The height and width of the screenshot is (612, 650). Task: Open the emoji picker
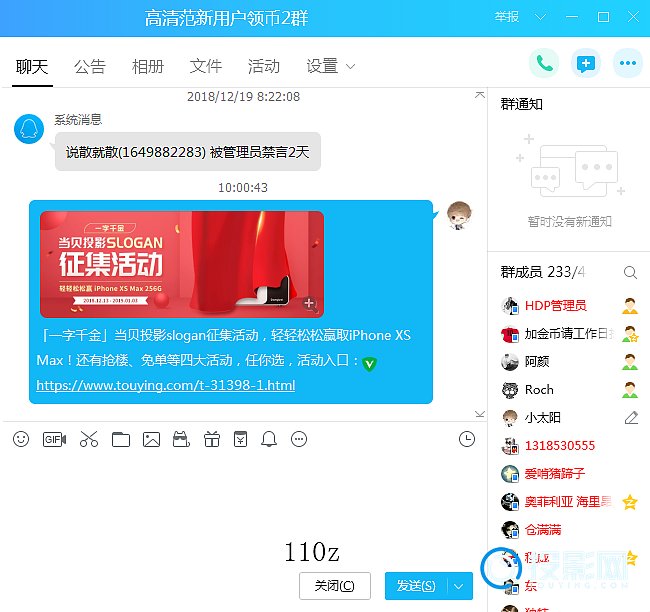[x=21, y=439]
